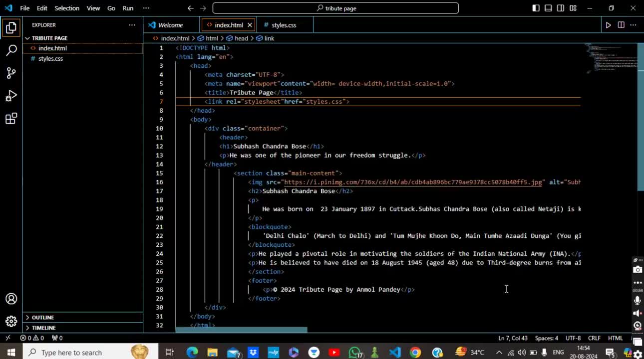Toggle the recorder webcam capture

[638, 326]
